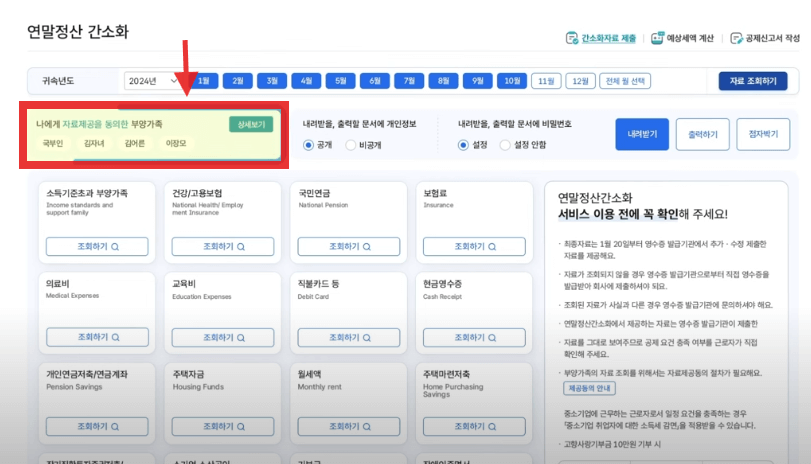Image resolution: width=811 pixels, height=464 pixels.
Task: Click 조회하기 under 소득기준초과 부양가족
Action: pyautogui.click(x=97, y=247)
